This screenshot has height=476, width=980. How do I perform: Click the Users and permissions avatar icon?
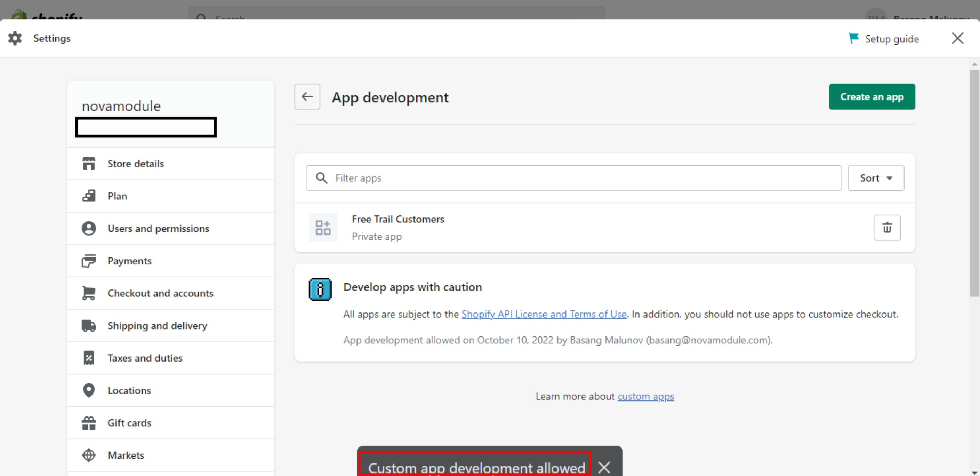(89, 228)
